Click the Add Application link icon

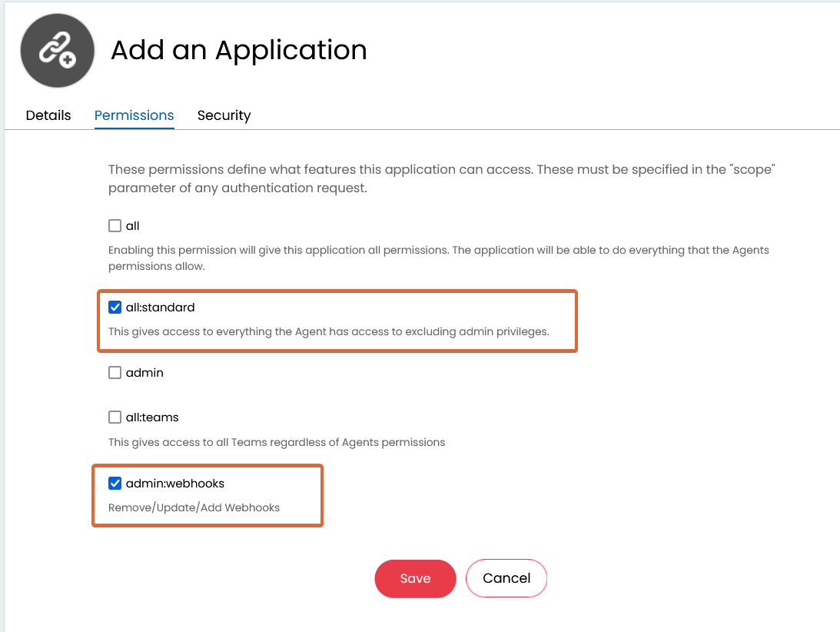click(x=57, y=50)
